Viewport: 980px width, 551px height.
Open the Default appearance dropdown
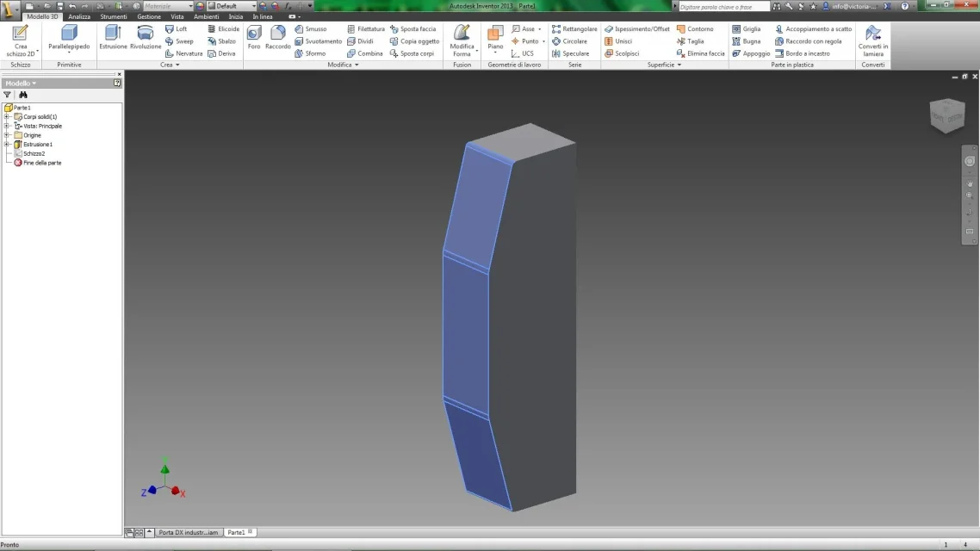point(233,6)
